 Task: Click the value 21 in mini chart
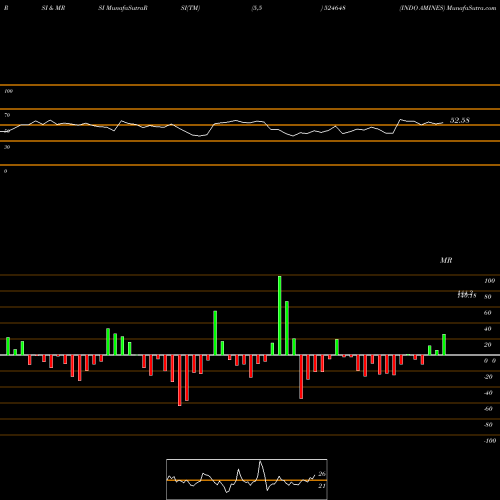(x=322, y=486)
